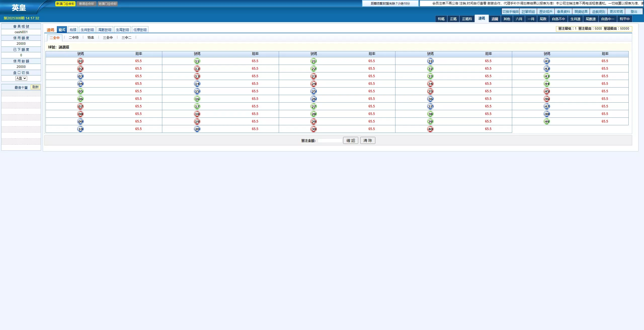
Task: Pick green ball number 33
Action: (430, 76)
